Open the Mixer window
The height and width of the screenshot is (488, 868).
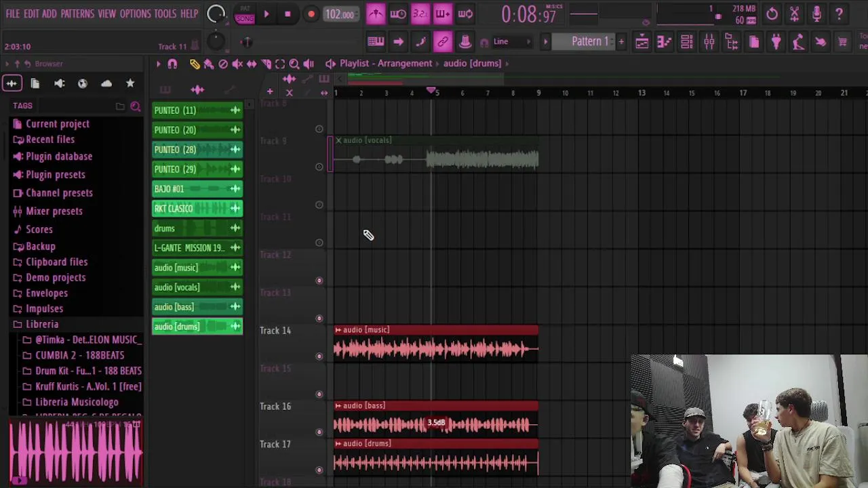pos(709,42)
